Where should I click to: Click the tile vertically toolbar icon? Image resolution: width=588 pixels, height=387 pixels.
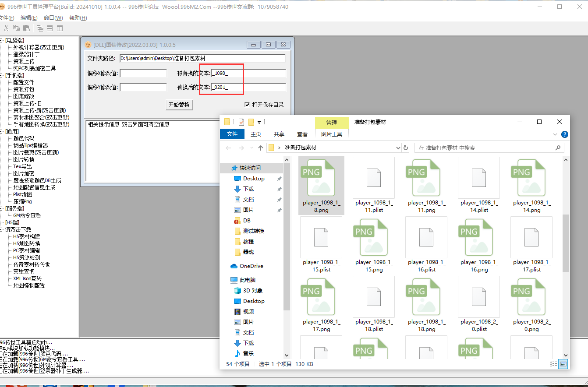59,28
